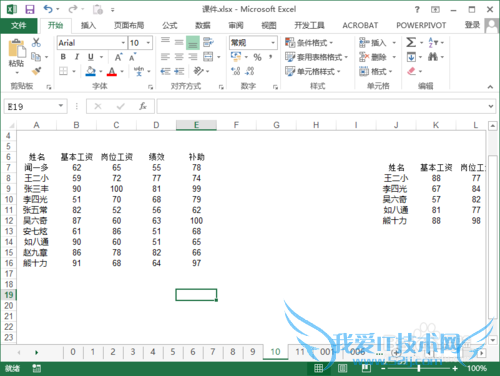Screen dimensions: 500x376
Task: Switch to Page Layout view in status bar
Action: [x=343, y=368]
